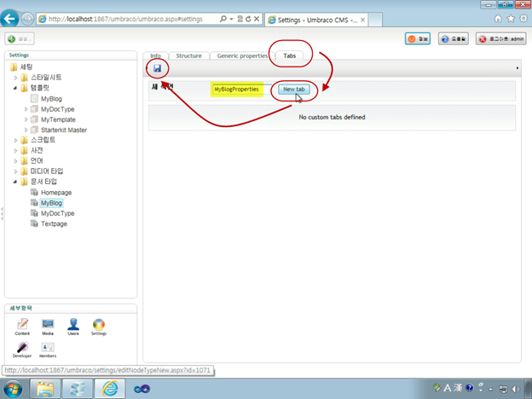Open Internet Explorer on the taskbar
Screen dimensions: 532x399
click(110, 389)
